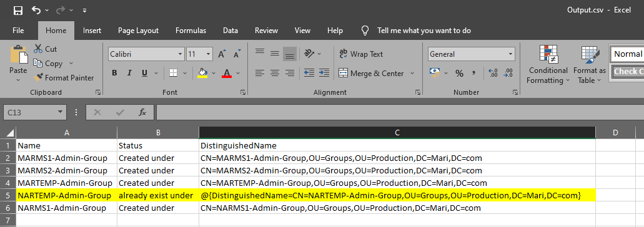Toggle Bold formatting

(114, 74)
